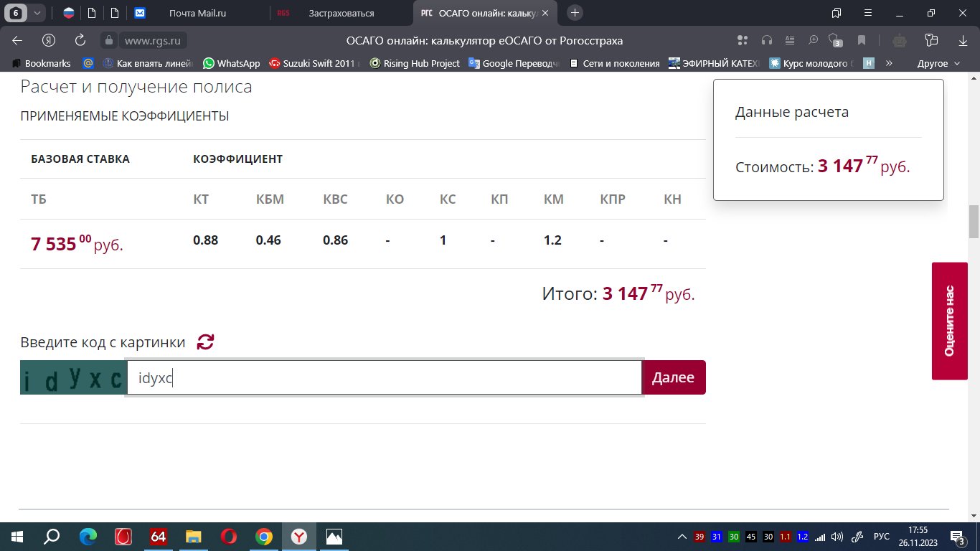Go back using the browser back arrow
The height and width of the screenshot is (551, 980).
(x=17, y=40)
